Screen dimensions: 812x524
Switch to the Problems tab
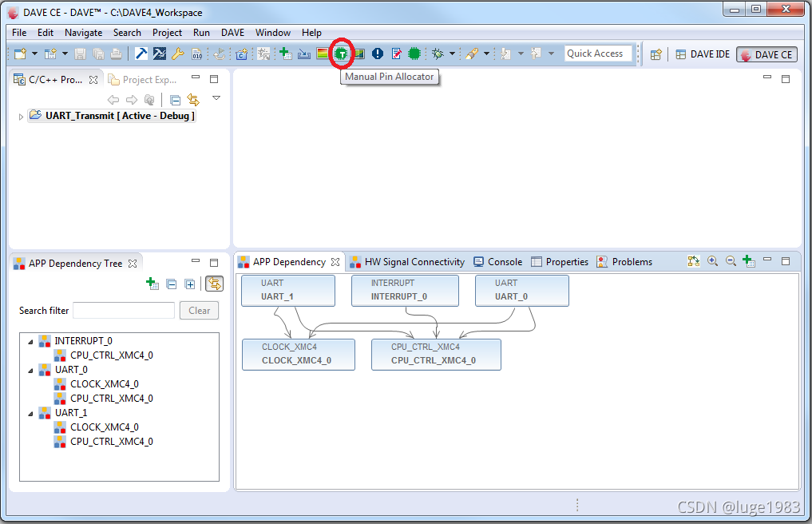624,262
